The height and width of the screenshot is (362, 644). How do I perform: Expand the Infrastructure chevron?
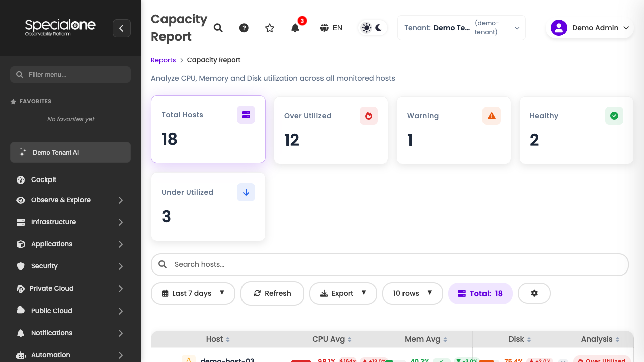point(121,222)
